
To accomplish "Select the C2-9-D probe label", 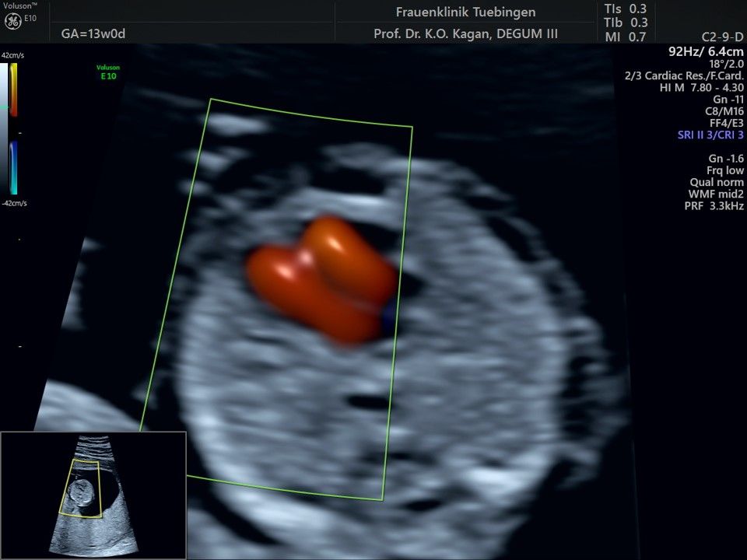I will click(722, 37).
